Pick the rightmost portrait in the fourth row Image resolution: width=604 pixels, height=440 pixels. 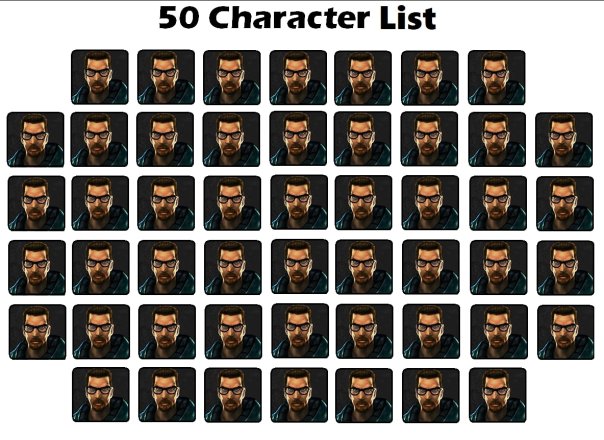565,268
